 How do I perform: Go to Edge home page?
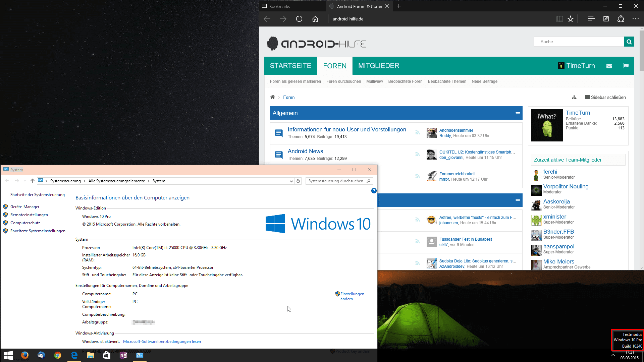pos(315,19)
